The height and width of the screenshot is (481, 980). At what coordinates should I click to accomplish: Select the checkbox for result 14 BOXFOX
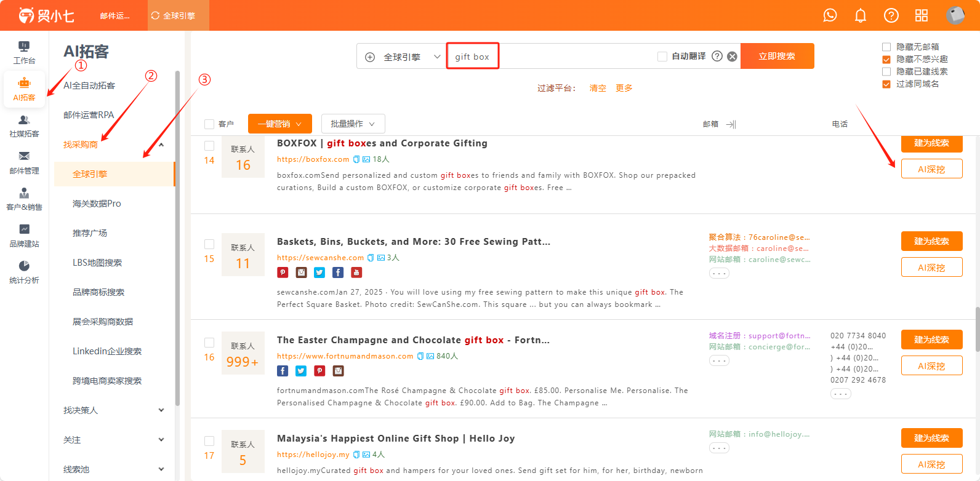point(209,146)
